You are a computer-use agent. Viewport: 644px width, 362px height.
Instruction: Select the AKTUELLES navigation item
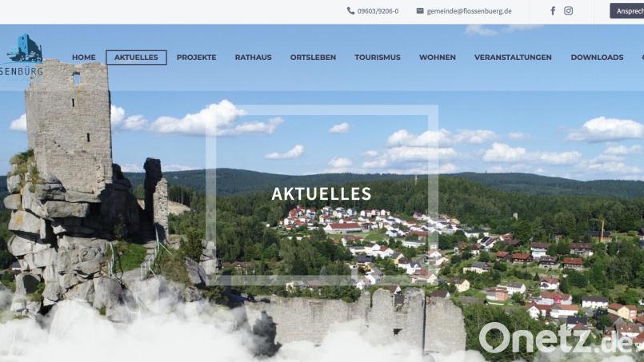pyautogui.click(x=136, y=58)
